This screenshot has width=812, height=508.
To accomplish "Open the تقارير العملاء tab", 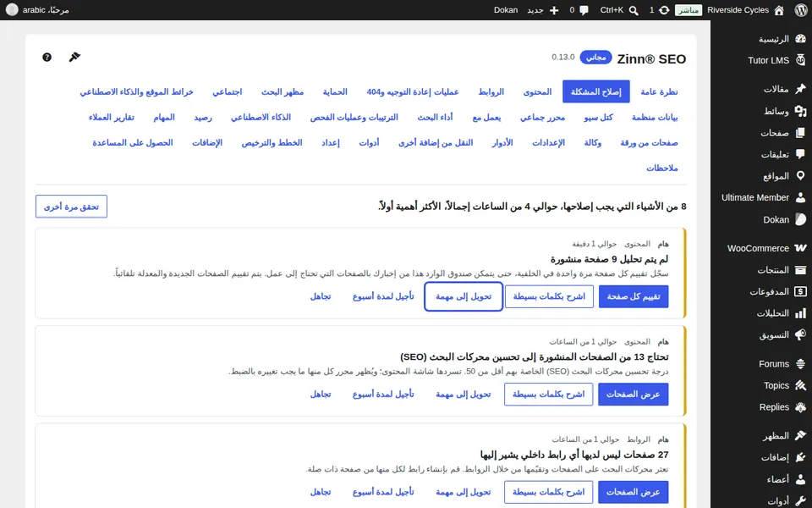I will tap(112, 117).
